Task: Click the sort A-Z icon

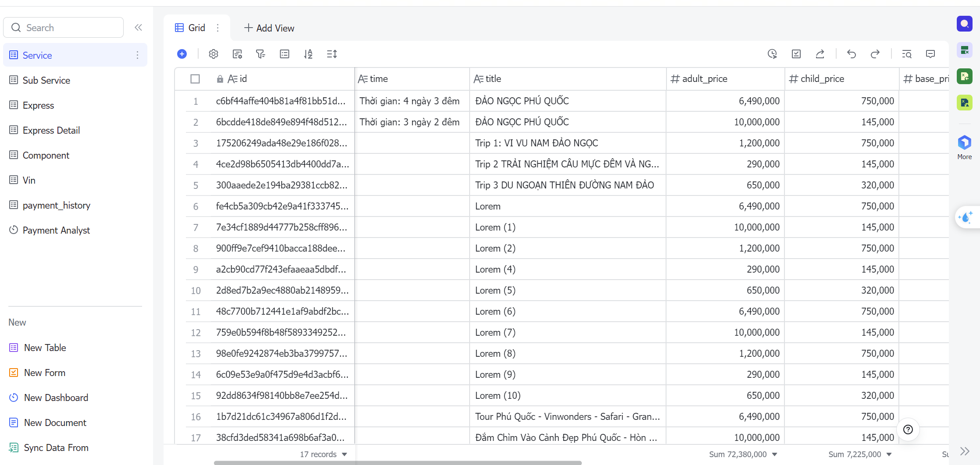Action: tap(308, 54)
